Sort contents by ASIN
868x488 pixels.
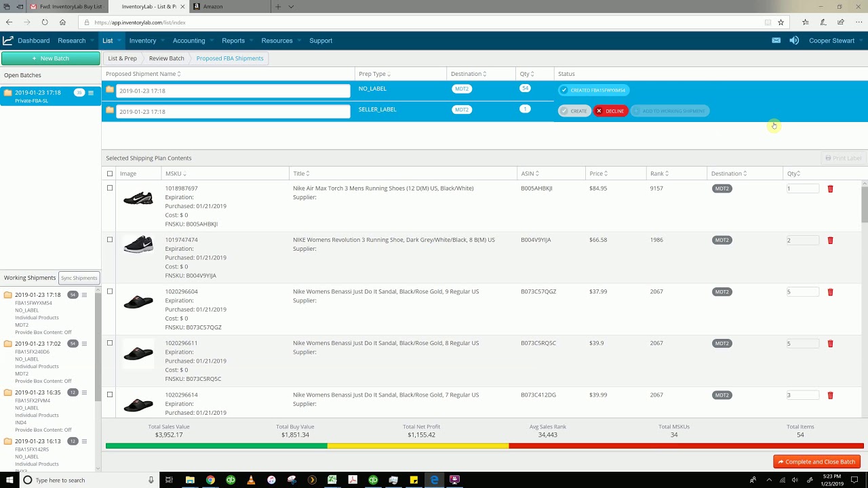pyautogui.click(x=530, y=174)
